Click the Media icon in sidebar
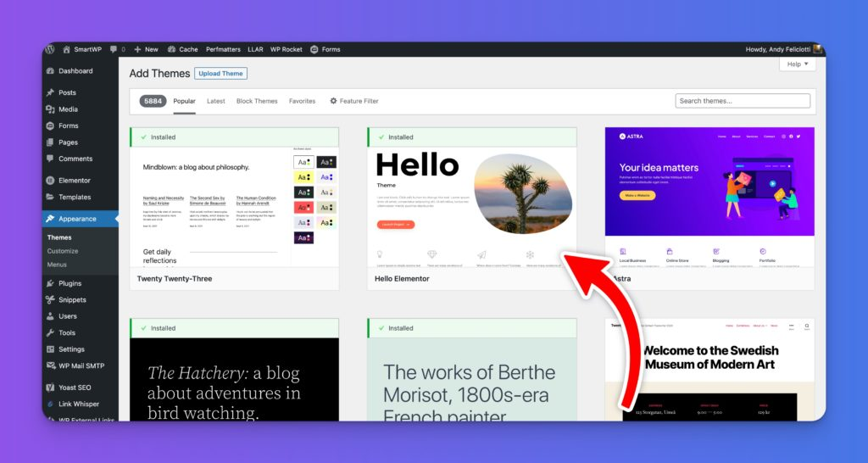Image resolution: width=868 pixels, height=463 pixels. pyautogui.click(x=50, y=109)
